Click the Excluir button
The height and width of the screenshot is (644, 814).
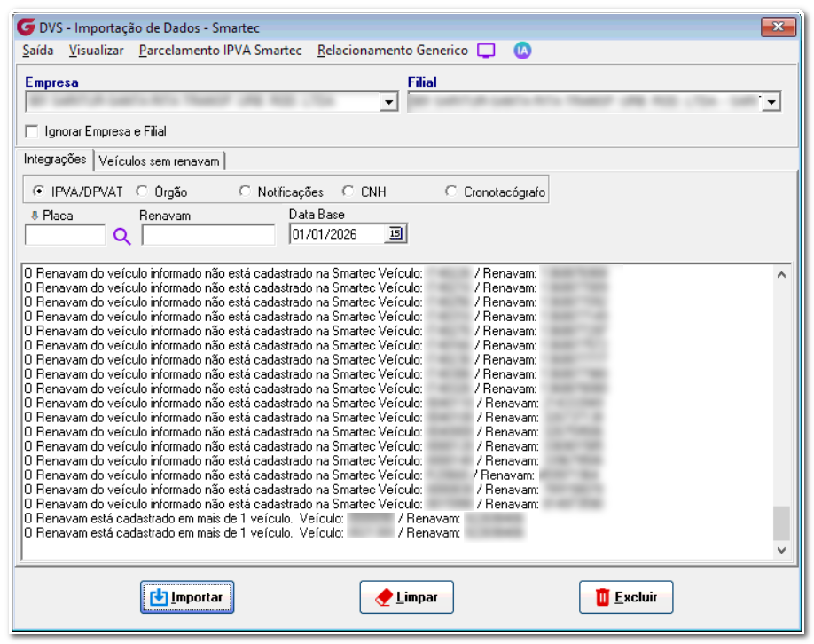pyautogui.click(x=626, y=597)
